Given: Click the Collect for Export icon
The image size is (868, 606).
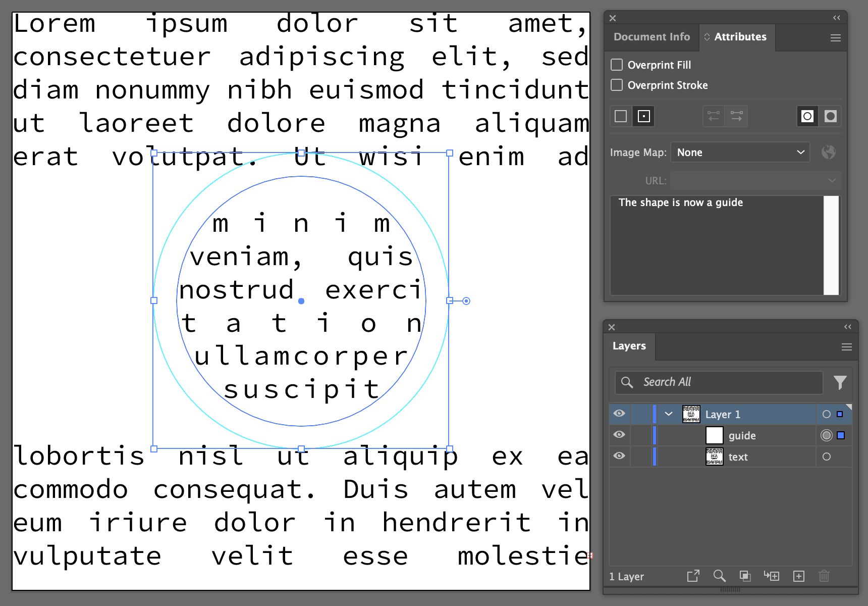Looking at the screenshot, I should tap(693, 576).
